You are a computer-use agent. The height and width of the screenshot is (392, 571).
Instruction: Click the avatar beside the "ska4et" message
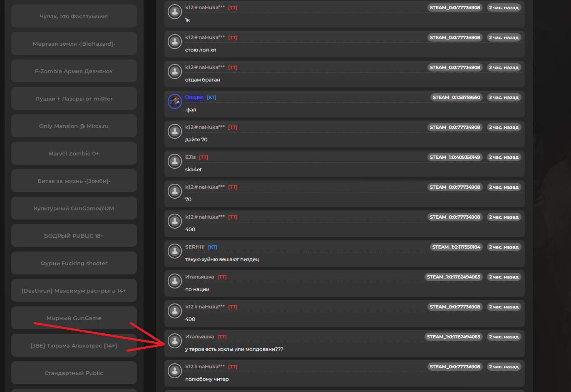175,161
